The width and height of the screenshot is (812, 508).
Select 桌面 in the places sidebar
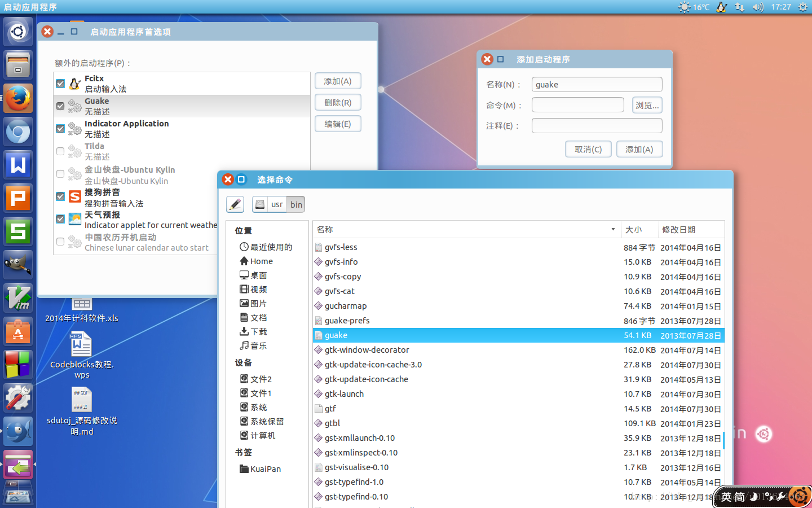point(253,275)
